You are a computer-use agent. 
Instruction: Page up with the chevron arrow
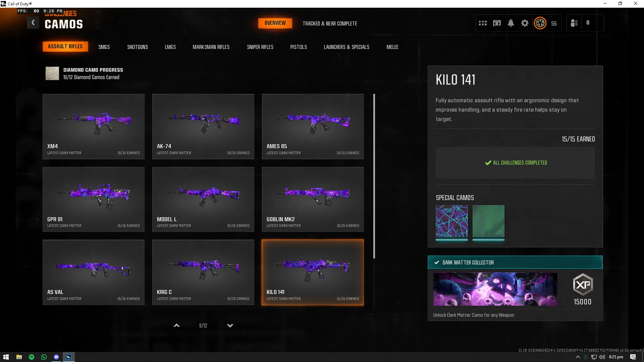click(176, 325)
